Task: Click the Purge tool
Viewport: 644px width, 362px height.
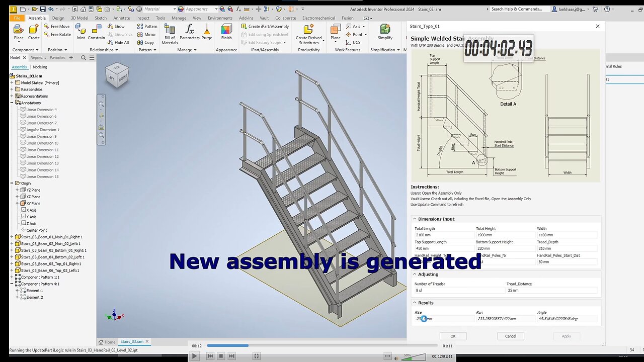Action: pos(207,32)
